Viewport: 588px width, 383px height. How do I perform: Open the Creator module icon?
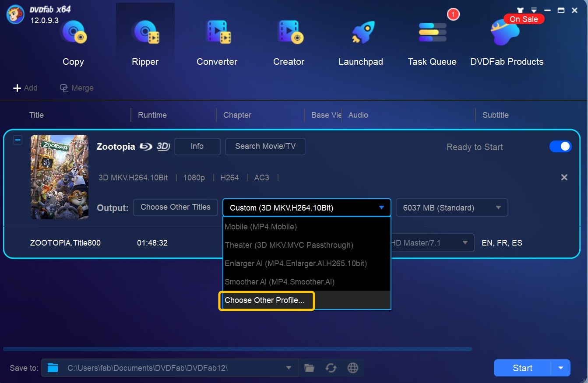coord(289,33)
